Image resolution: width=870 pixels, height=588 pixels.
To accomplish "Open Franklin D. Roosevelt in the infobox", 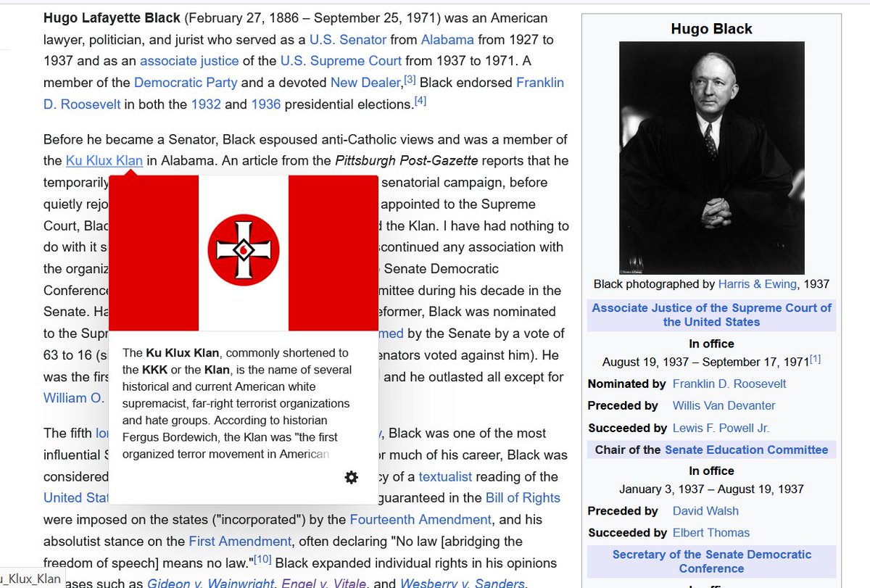I will pos(729,384).
